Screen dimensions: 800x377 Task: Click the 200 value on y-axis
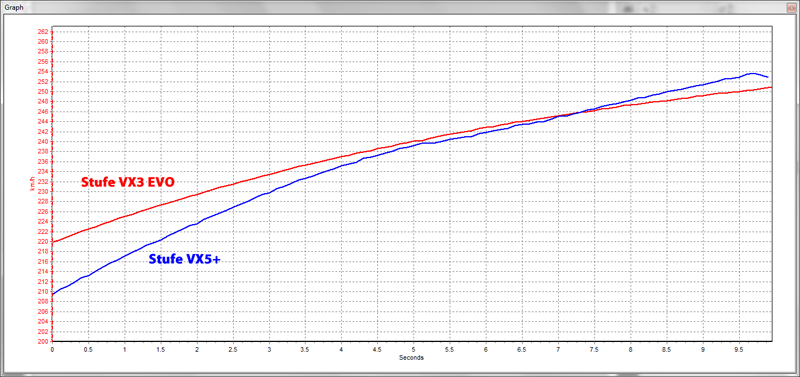[44, 341]
